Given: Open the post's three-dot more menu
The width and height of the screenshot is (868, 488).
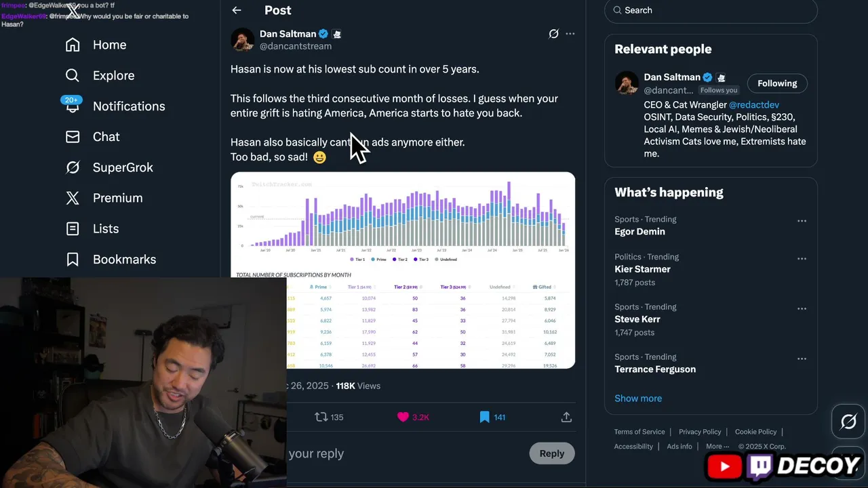Looking at the screenshot, I should tap(570, 34).
